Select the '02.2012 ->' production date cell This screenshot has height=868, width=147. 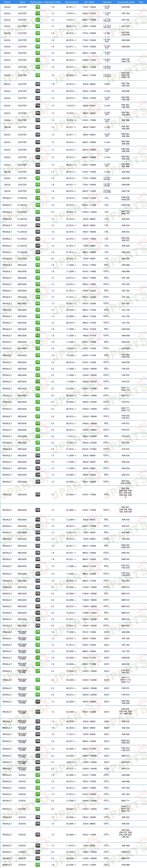pyautogui.click(x=71, y=258)
